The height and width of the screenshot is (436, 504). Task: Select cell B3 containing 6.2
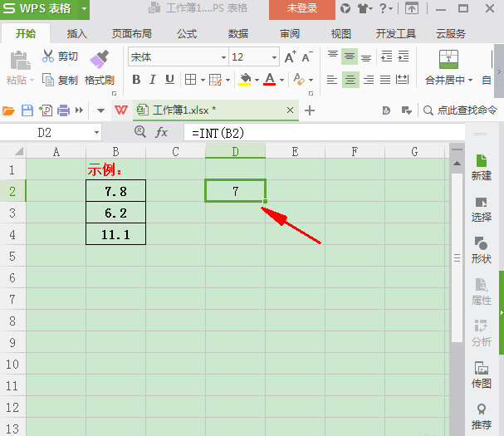point(115,213)
